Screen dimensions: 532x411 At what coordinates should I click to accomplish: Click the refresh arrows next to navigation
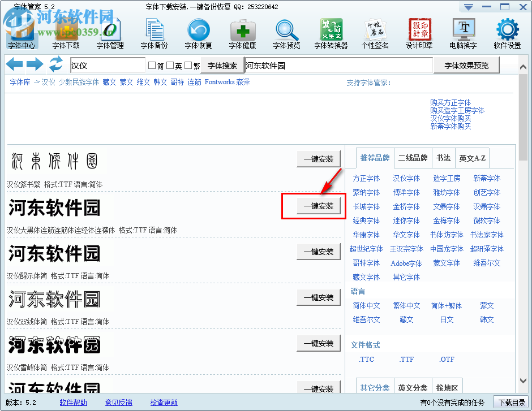[55, 64]
